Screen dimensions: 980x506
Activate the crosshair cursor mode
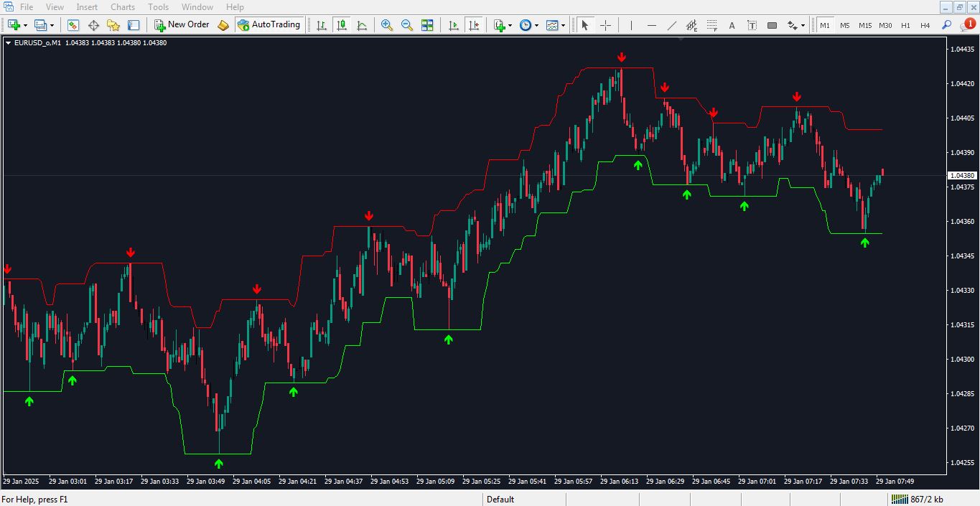[x=605, y=25]
